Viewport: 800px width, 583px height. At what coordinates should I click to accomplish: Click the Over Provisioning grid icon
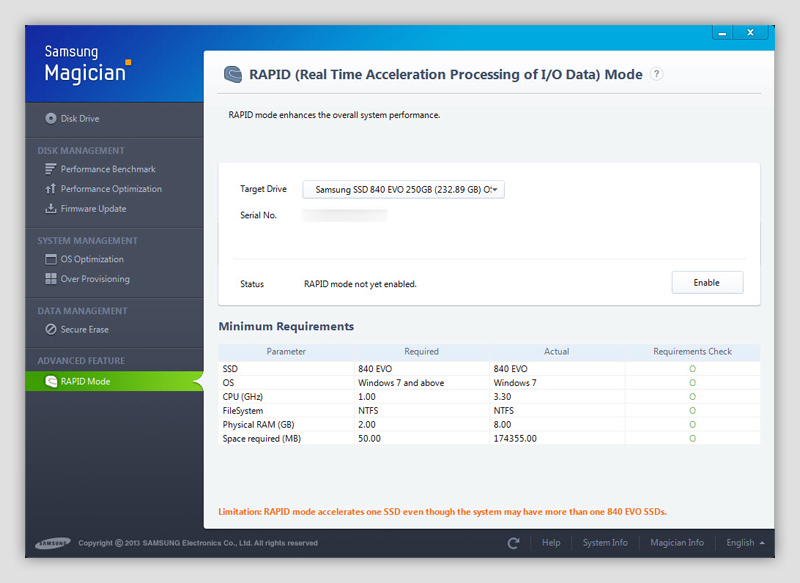click(x=51, y=278)
